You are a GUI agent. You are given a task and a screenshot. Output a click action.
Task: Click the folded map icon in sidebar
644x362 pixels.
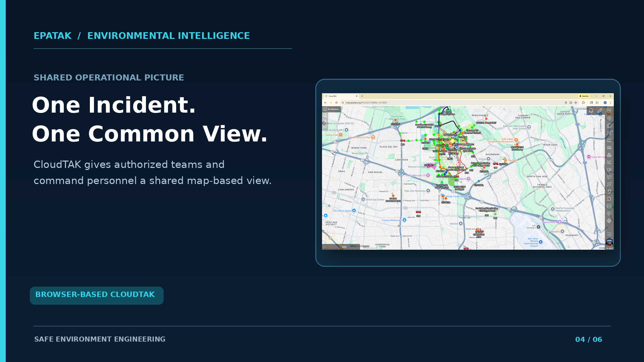(609, 140)
